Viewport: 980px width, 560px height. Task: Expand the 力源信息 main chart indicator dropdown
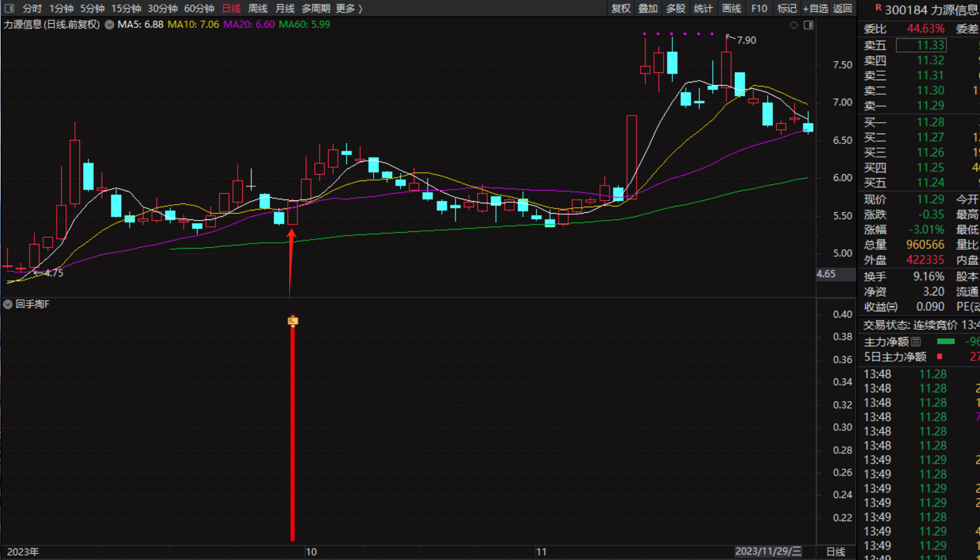(x=109, y=25)
